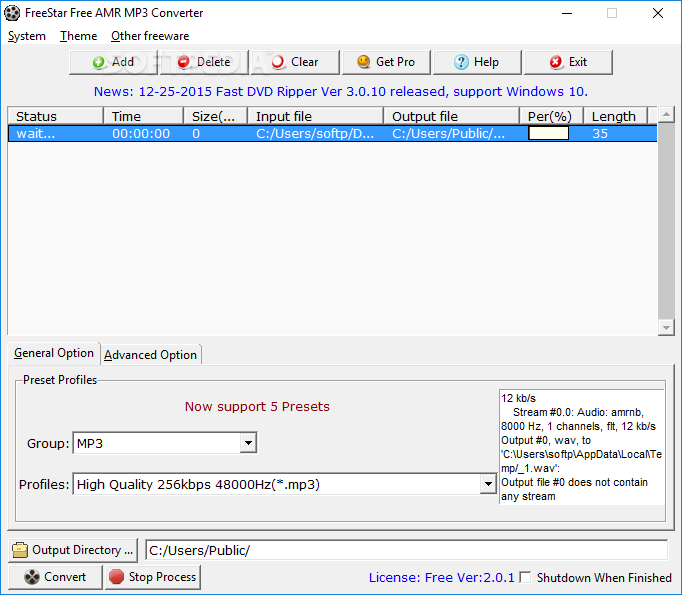Open the Group MP3 dropdown
This screenshot has height=595, width=682.
point(248,443)
